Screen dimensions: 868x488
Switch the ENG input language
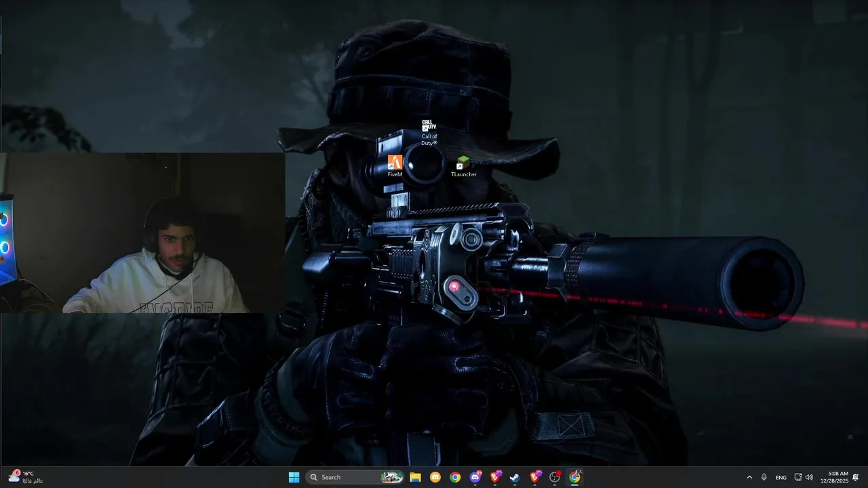coord(781,477)
